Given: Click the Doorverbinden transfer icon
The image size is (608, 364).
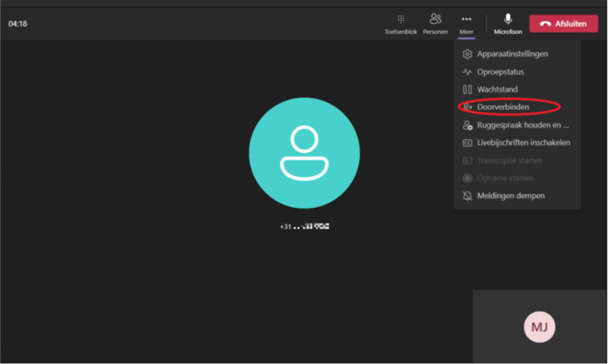Looking at the screenshot, I should [x=467, y=107].
